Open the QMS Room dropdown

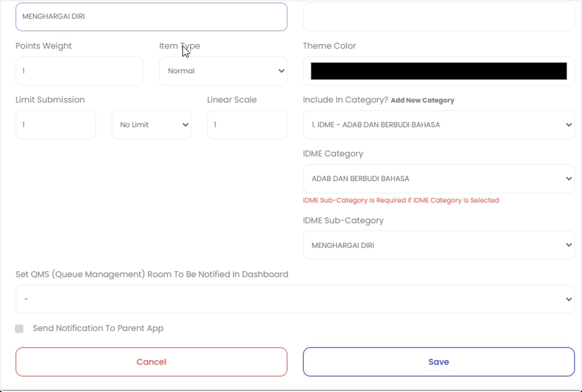pos(295,299)
